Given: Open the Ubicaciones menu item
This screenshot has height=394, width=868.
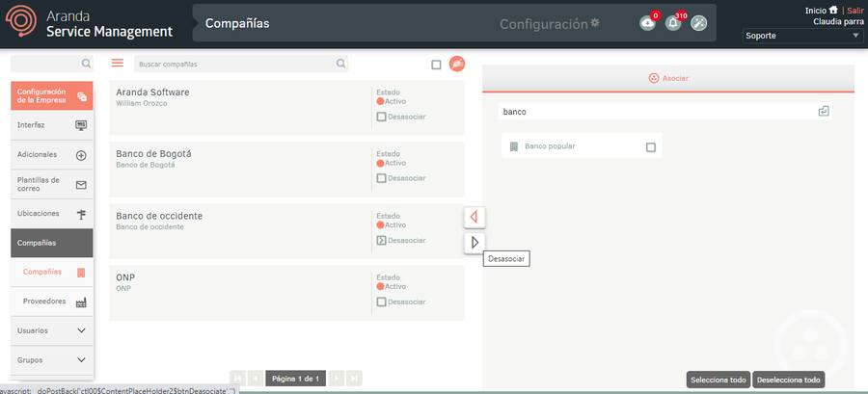Looking at the screenshot, I should pyautogui.click(x=52, y=214).
